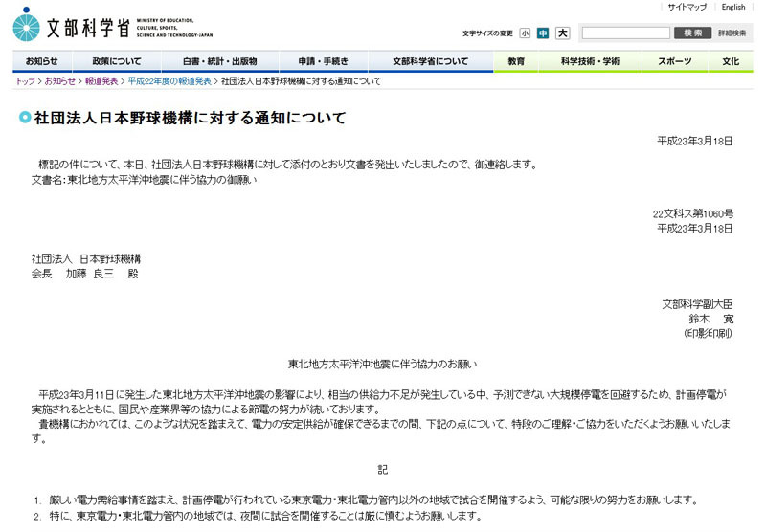Image resolution: width=766 pixels, height=532 pixels.
Task: Open the 詳細検索 link
Action: click(732, 33)
